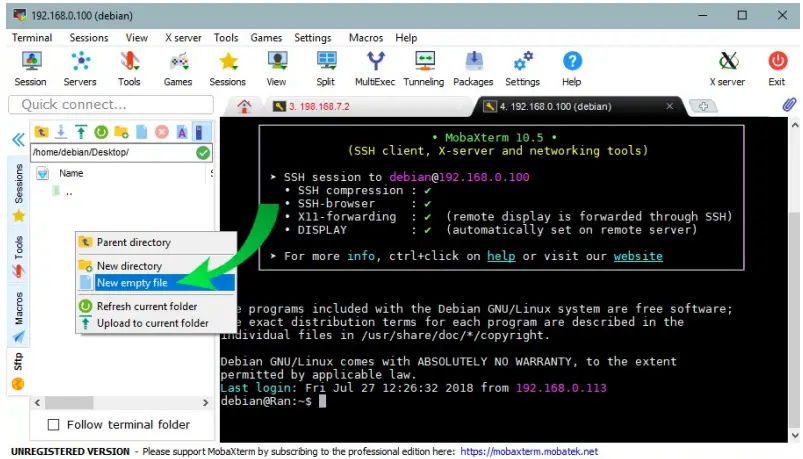The height and width of the screenshot is (459, 803).
Task: Select New empty file menu entry
Action: [x=132, y=283]
